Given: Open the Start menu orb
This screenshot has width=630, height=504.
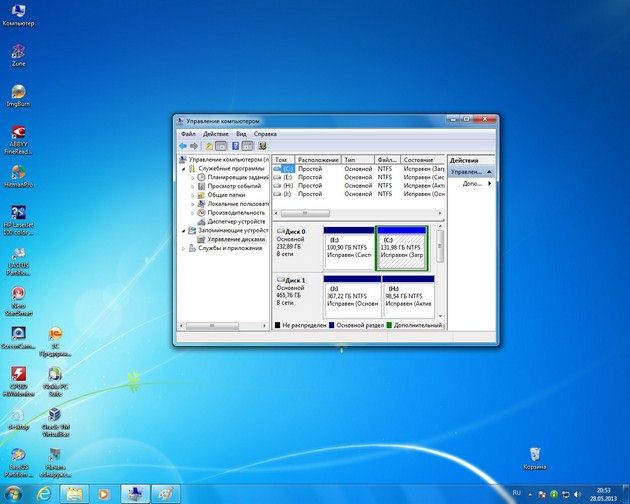Looking at the screenshot, I should [x=13, y=494].
